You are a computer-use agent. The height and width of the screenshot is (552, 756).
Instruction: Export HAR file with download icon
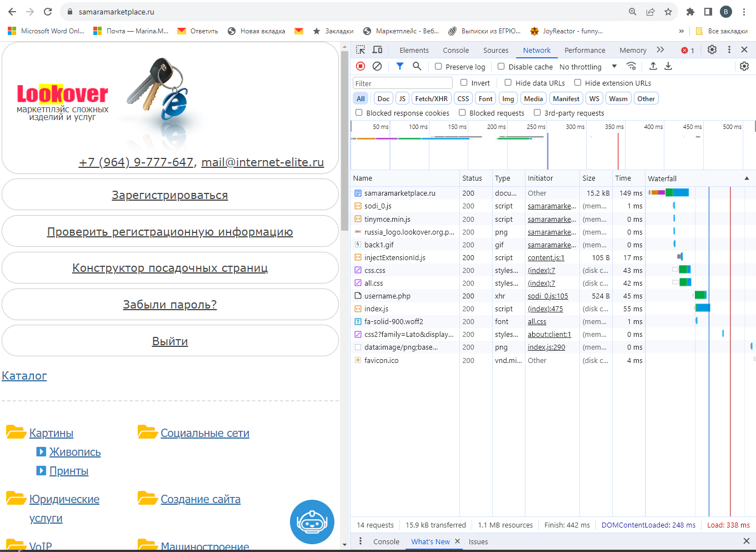(669, 66)
